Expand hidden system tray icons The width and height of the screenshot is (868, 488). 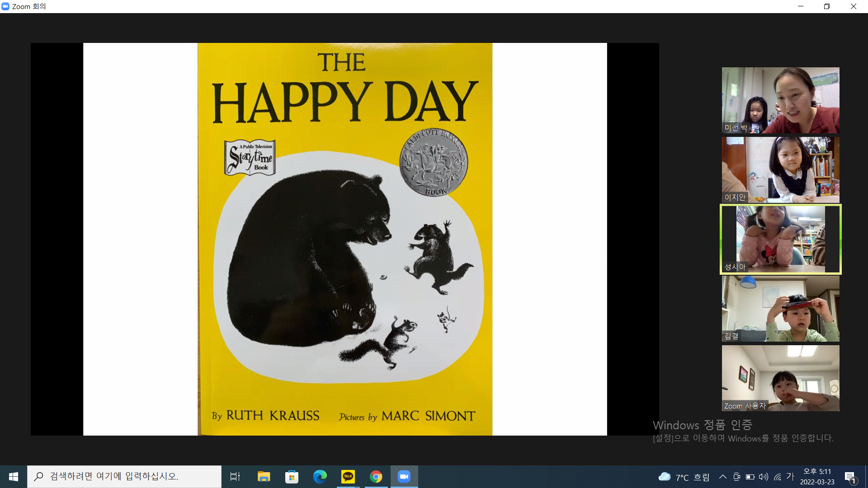pyautogui.click(x=722, y=477)
